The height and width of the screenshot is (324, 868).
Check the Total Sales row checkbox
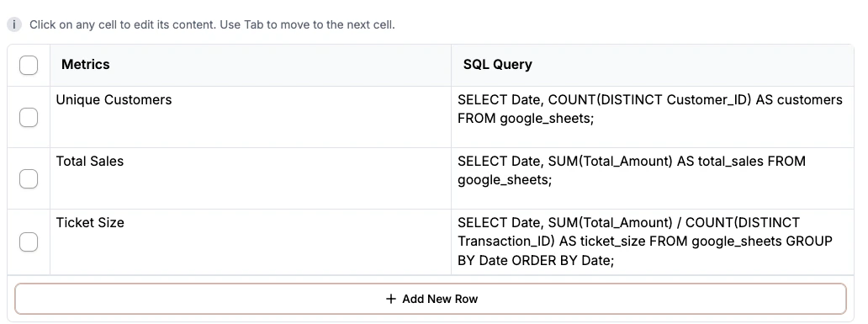[x=29, y=179]
